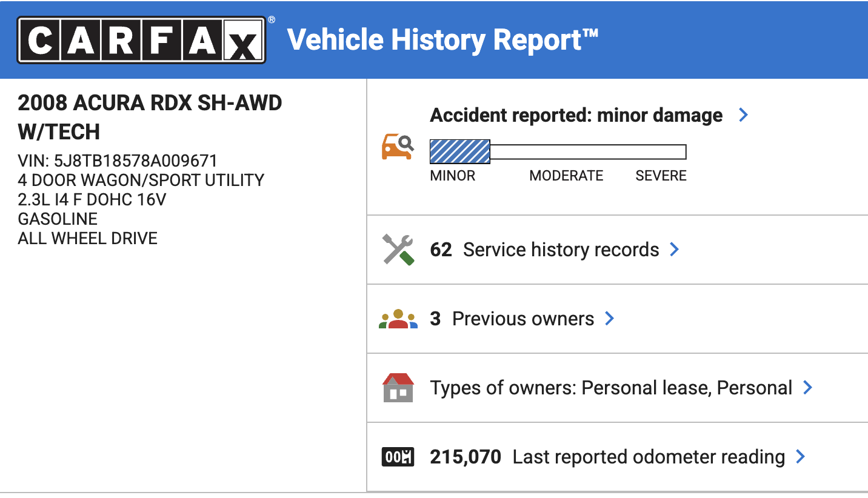
Task: Open 'Accident reported: minor damage' details
Action: 576,115
